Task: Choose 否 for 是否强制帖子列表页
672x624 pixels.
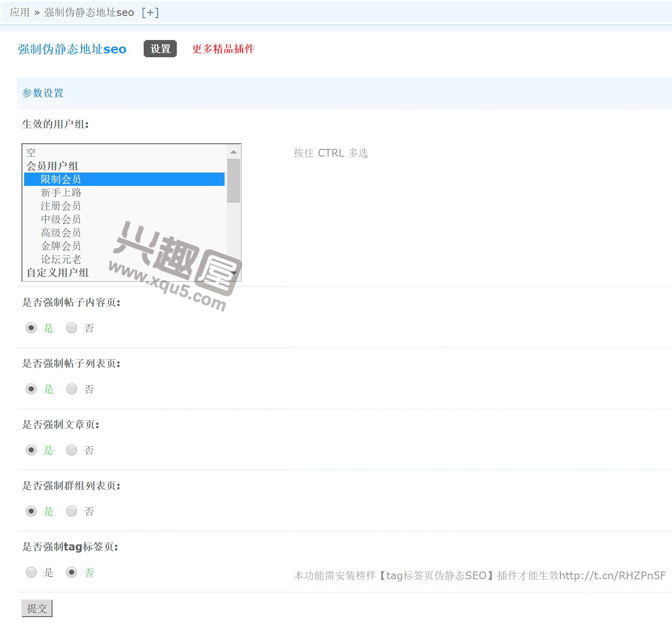Action: click(71, 389)
